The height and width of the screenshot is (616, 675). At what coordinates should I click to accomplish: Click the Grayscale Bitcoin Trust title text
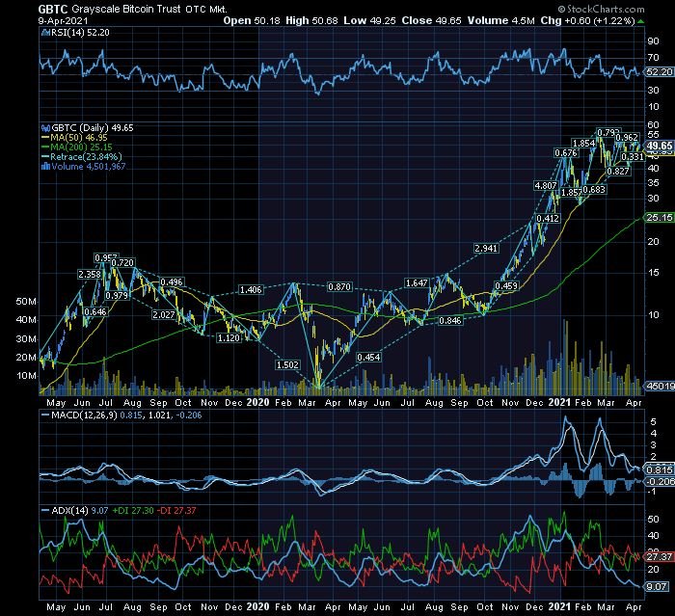(x=125, y=9)
